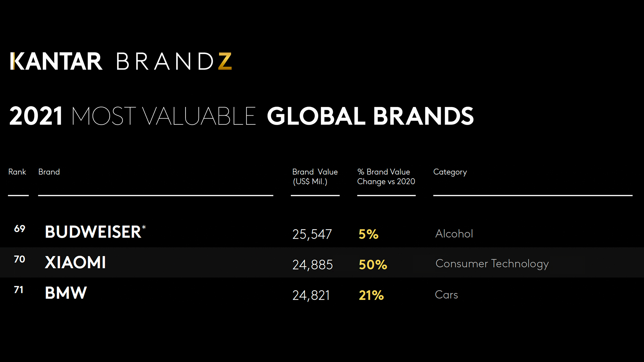
Task: Click rank number 69
Action: [20, 229]
